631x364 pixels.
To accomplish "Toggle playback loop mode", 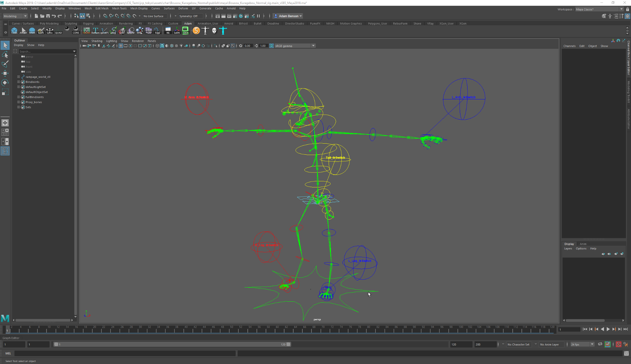I will coord(600,344).
